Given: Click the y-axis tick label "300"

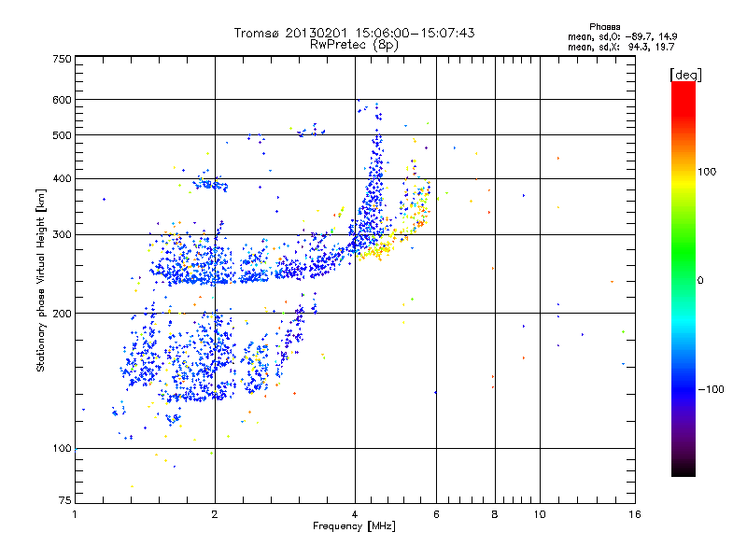Looking at the screenshot, I should point(62,234).
